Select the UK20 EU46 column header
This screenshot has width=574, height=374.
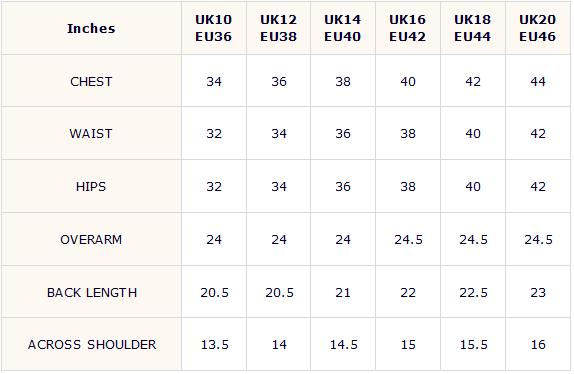click(x=538, y=28)
